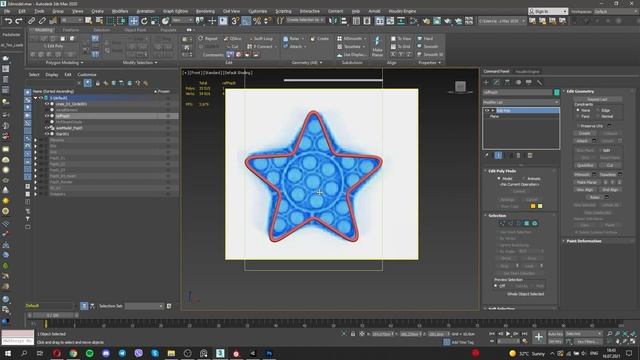Image resolution: width=640 pixels, height=360 pixels.
Task: Select Vertex sub-object level icon in Selection
Action: [502, 223]
